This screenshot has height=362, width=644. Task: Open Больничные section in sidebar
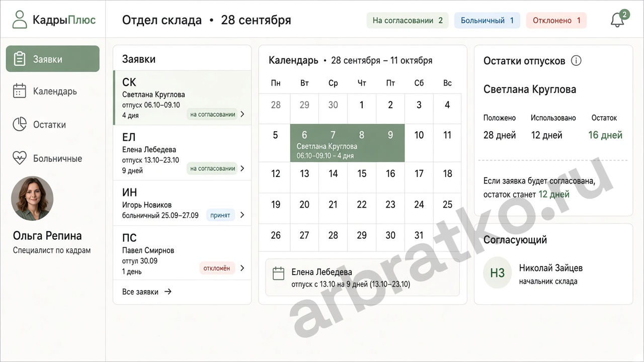point(53,158)
